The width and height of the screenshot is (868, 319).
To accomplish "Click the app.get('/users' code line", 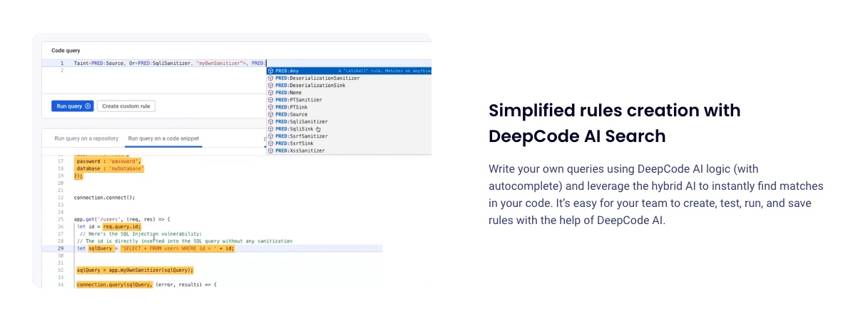I will [x=122, y=218].
